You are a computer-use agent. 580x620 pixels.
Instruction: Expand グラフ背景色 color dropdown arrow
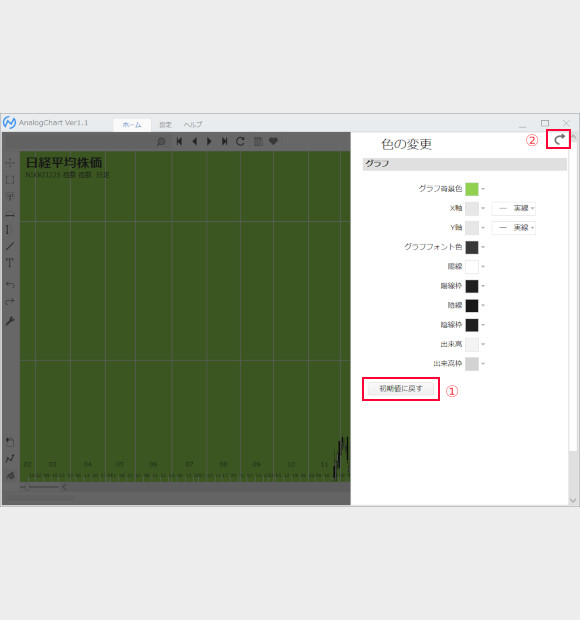(483, 189)
